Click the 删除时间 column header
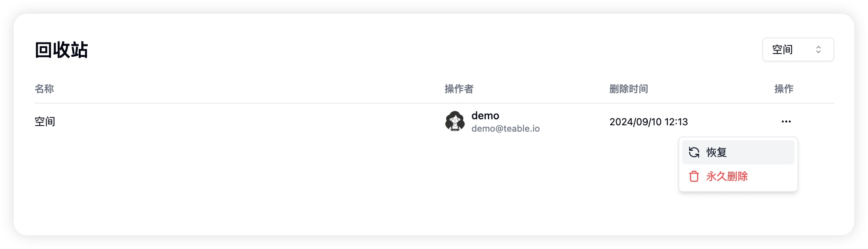The height and width of the screenshot is (249, 868). coord(628,89)
